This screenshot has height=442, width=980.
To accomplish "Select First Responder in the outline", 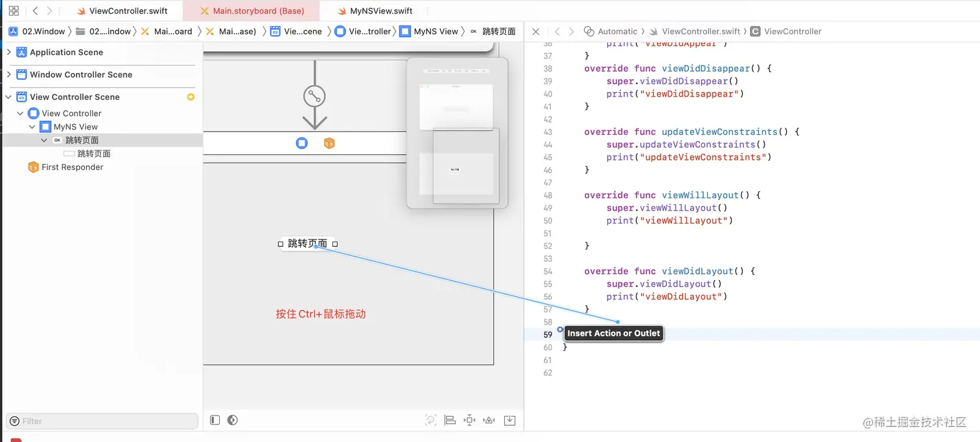I will click(72, 167).
